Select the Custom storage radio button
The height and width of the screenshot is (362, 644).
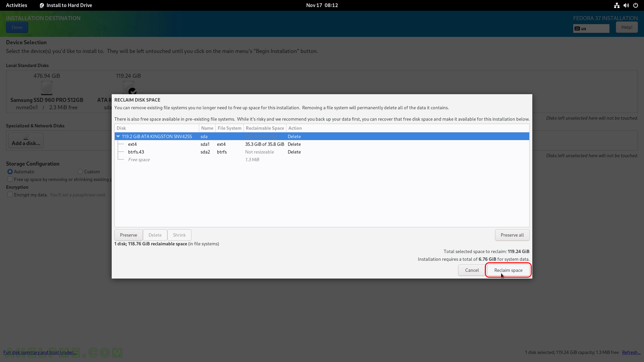[80, 172]
